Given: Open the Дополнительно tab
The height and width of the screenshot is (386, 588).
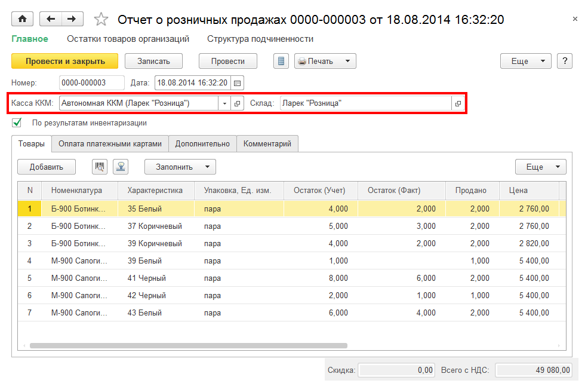Looking at the screenshot, I should (x=202, y=144).
